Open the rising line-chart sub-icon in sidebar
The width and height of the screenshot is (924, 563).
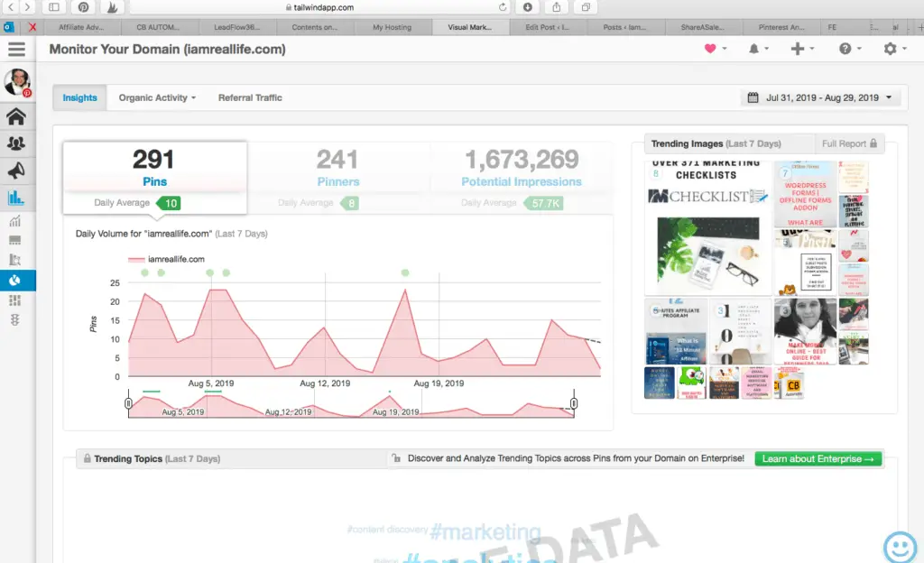pyautogui.click(x=14, y=221)
